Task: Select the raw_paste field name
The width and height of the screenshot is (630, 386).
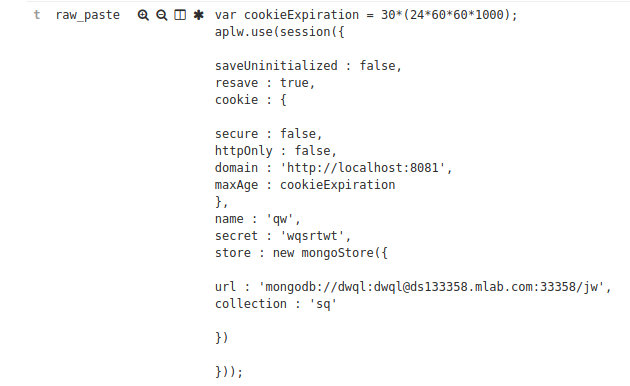Action: (x=88, y=15)
